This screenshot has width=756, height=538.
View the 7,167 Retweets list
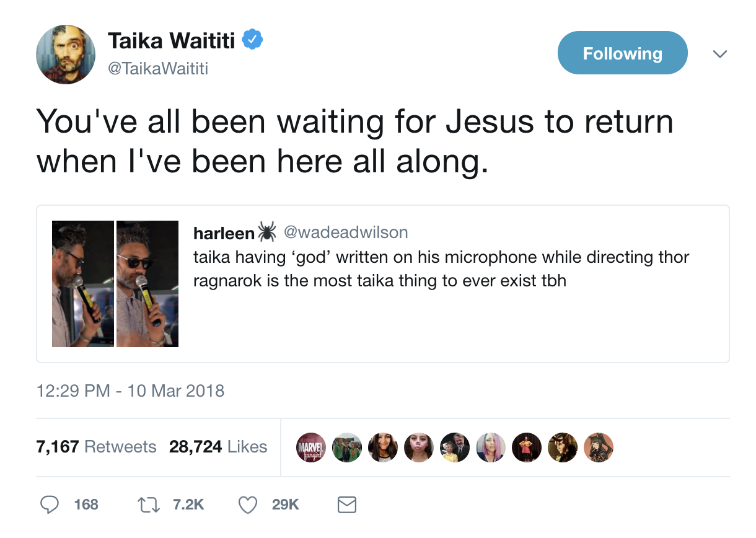click(97, 446)
